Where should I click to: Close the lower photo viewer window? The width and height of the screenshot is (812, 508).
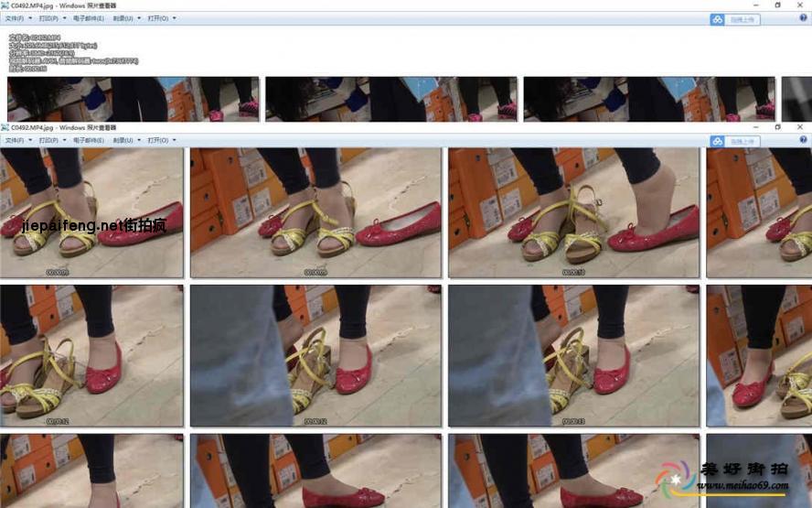coord(802,127)
